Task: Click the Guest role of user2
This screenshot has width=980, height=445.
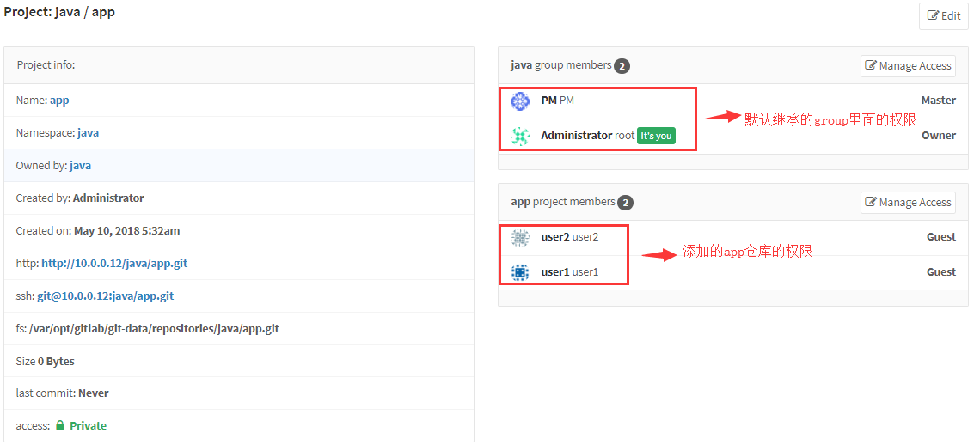Action: (x=941, y=236)
